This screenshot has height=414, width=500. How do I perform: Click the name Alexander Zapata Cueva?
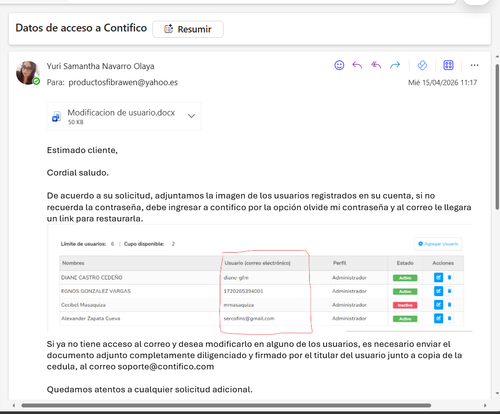pos(91,318)
